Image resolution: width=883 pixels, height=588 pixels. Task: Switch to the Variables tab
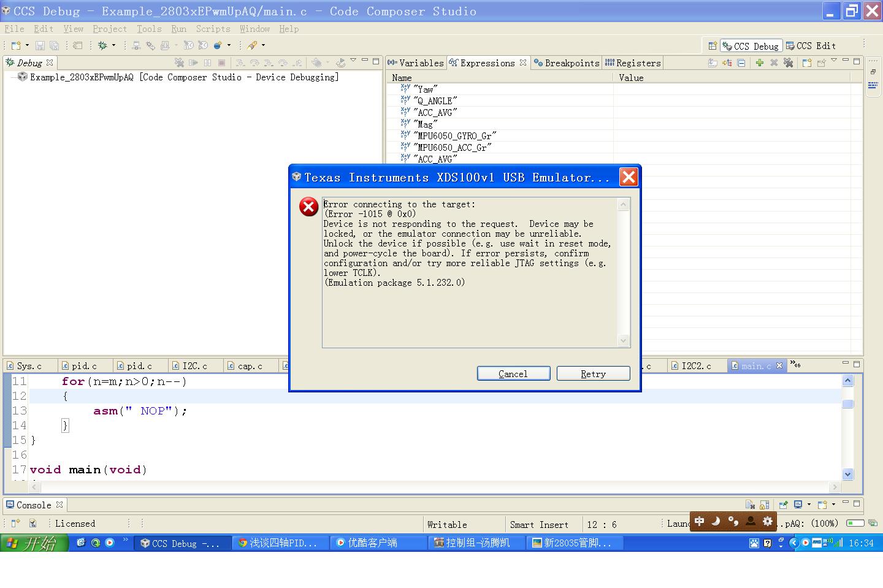click(416, 63)
